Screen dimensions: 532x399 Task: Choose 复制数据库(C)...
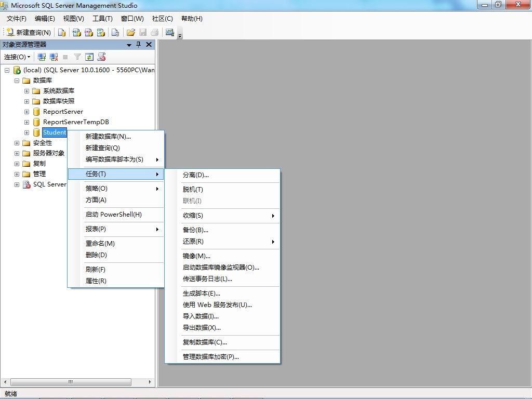(222, 342)
